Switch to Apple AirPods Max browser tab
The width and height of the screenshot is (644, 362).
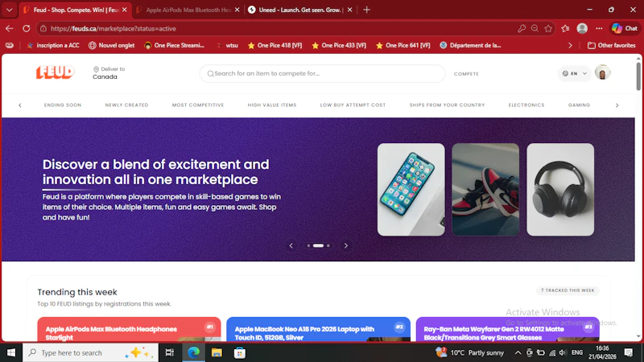(x=188, y=10)
